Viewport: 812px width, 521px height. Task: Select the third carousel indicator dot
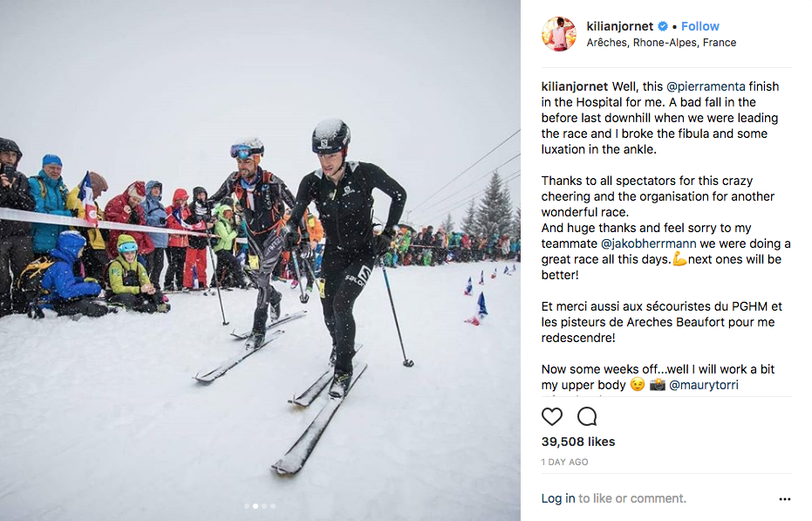(264, 506)
